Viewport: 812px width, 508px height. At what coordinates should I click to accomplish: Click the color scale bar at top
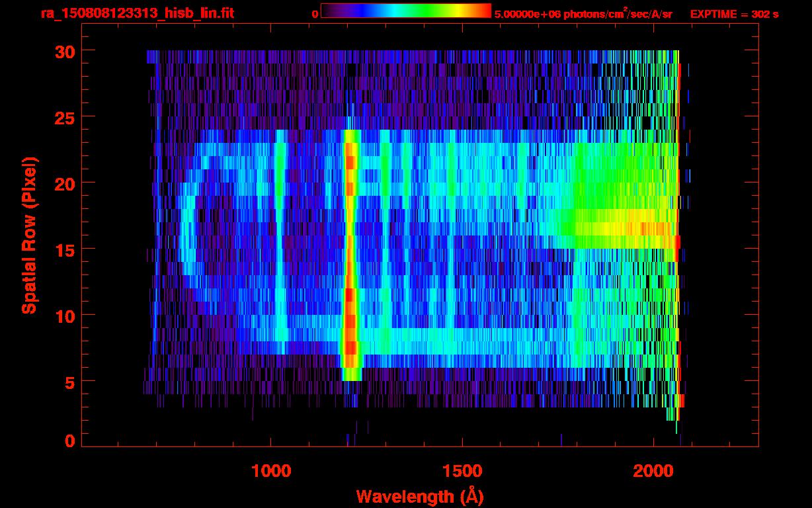405,11
